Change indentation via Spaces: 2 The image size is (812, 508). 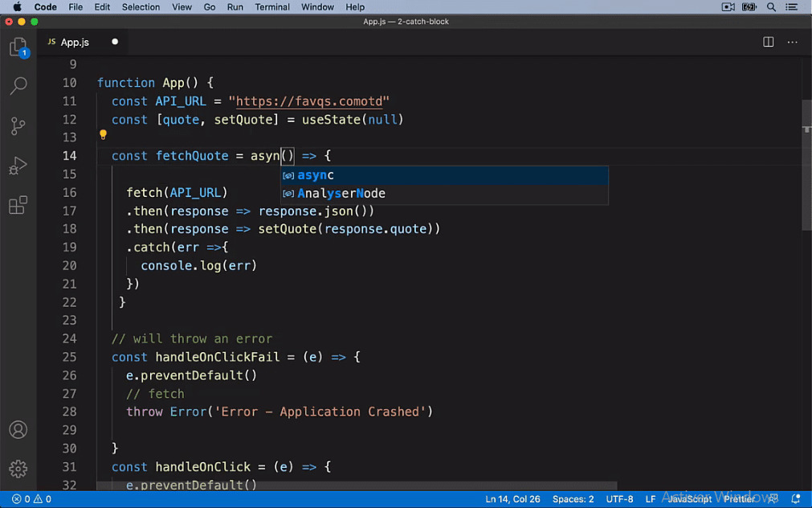[x=573, y=499]
